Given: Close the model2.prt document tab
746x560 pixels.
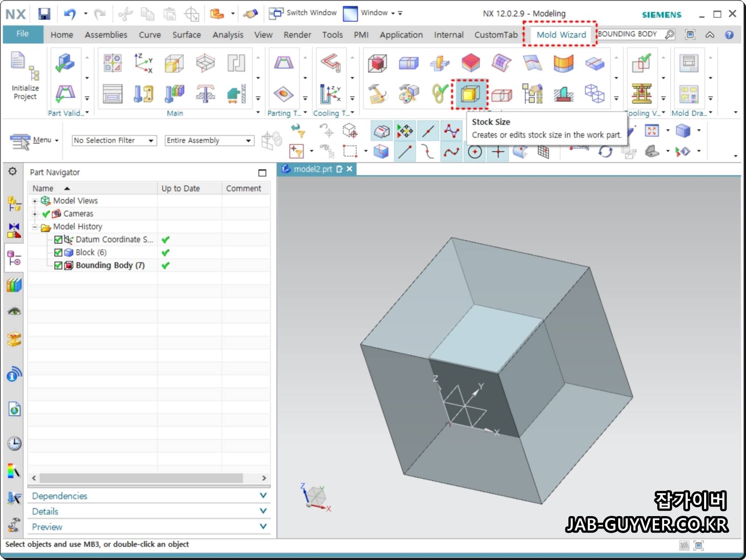Looking at the screenshot, I should 349,169.
